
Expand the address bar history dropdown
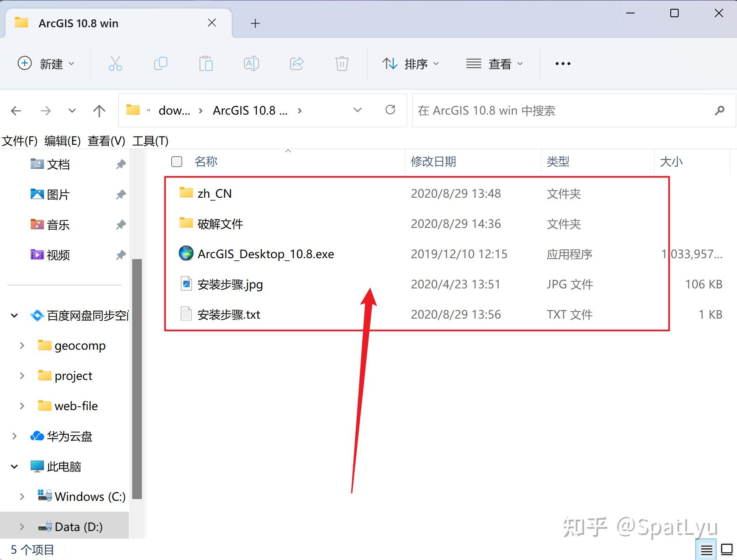[x=358, y=110]
